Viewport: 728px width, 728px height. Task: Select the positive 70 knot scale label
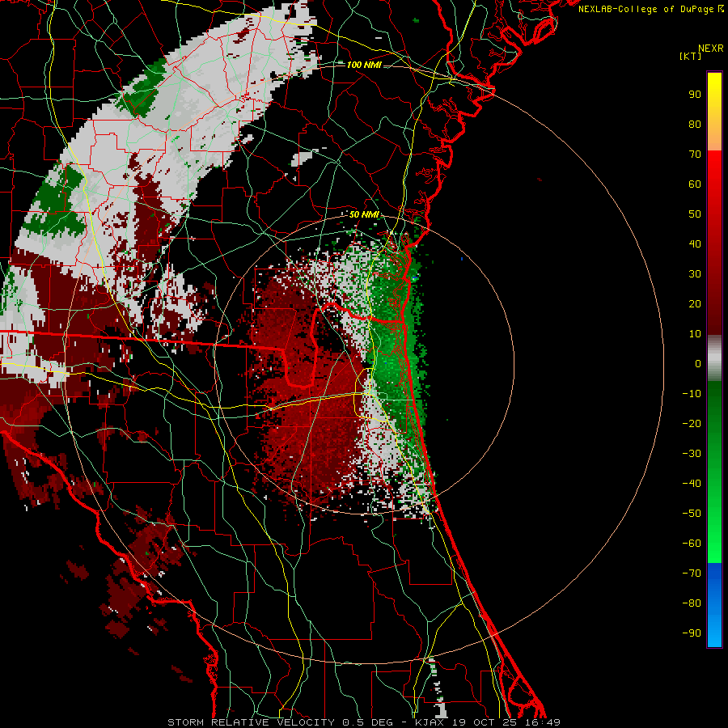[x=695, y=154]
